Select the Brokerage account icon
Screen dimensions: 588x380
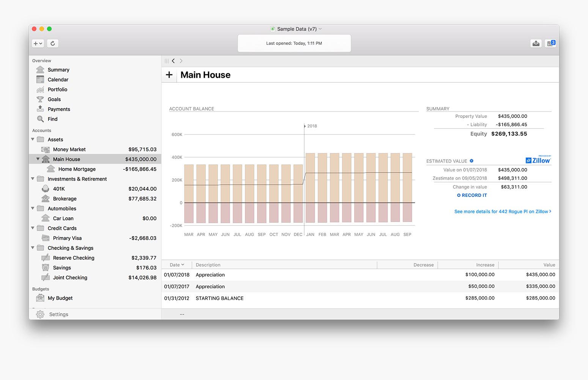point(46,199)
